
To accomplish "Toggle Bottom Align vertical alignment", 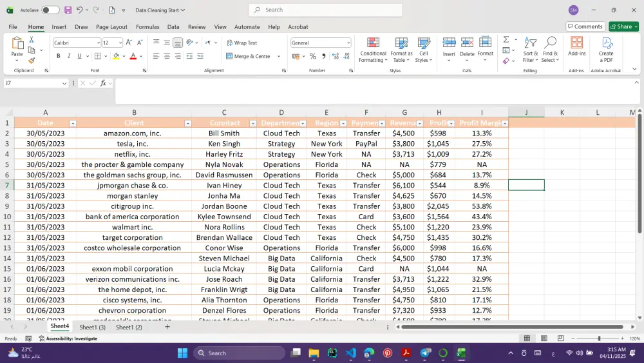I will pyautogui.click(x=178, y=43).
